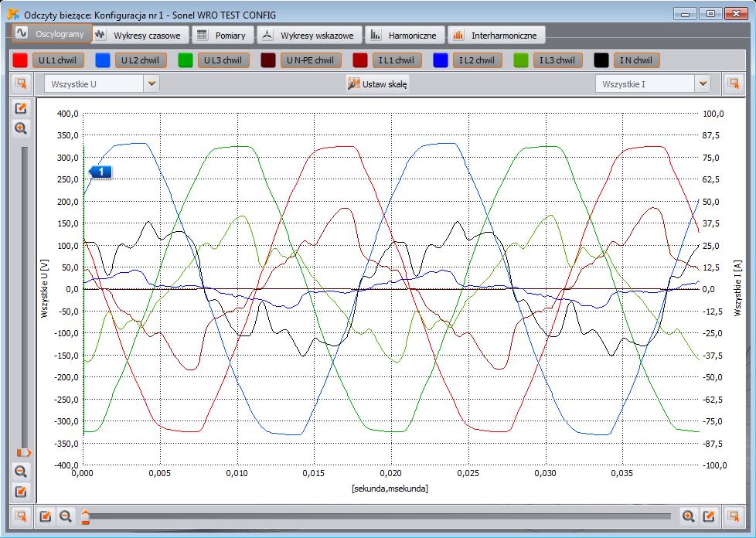Zoom out on the vertical axis
This screenshot has width=756, height=538.
21,471
